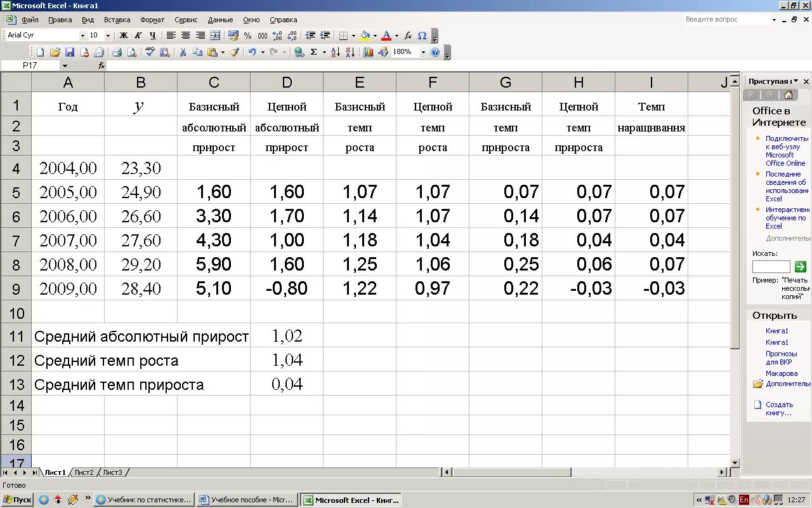
Task: Click the Пуск start button
Action: tap(17, 500)
